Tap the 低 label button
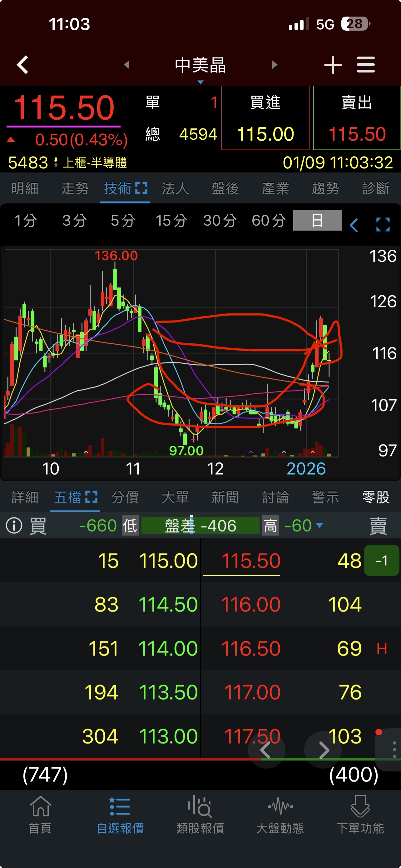 (130, 525)
